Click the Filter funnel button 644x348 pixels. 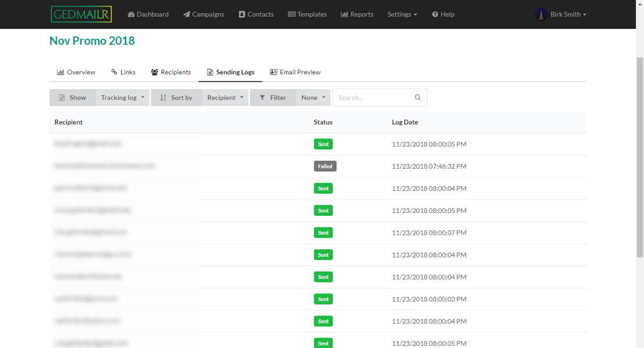[273, 97]
